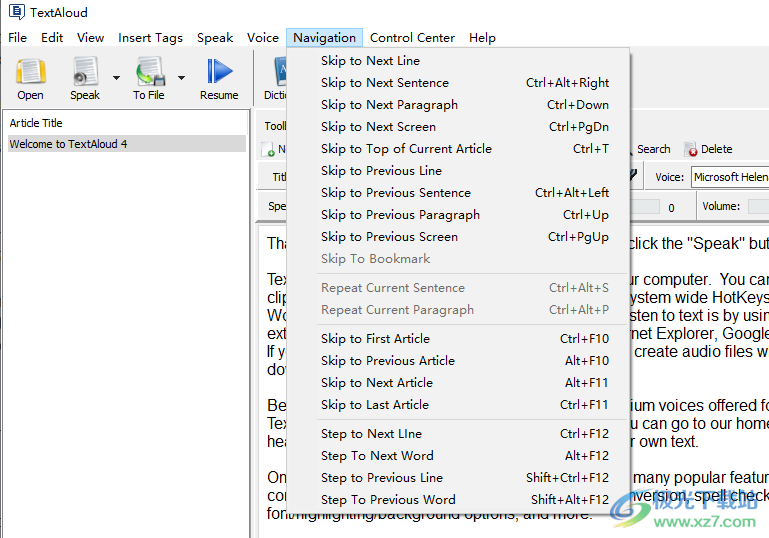This screenshot has height=538, width=769.
Task: Open the File menu
Action: (x=18, y=38)
